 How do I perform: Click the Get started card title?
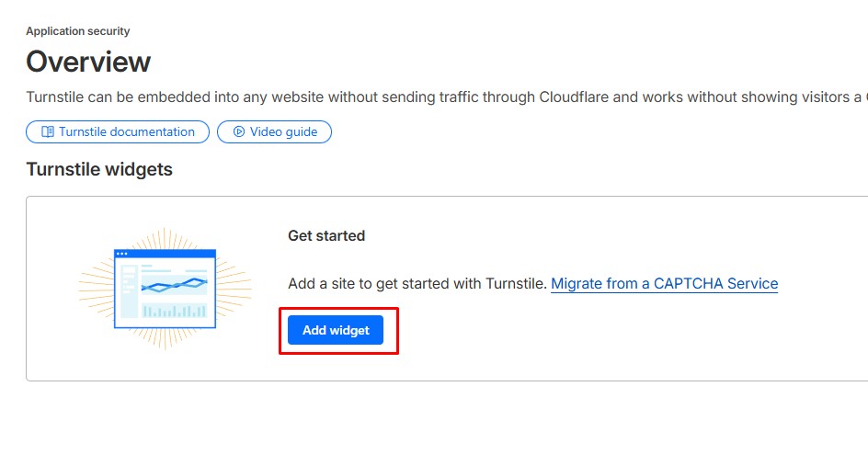326,236
